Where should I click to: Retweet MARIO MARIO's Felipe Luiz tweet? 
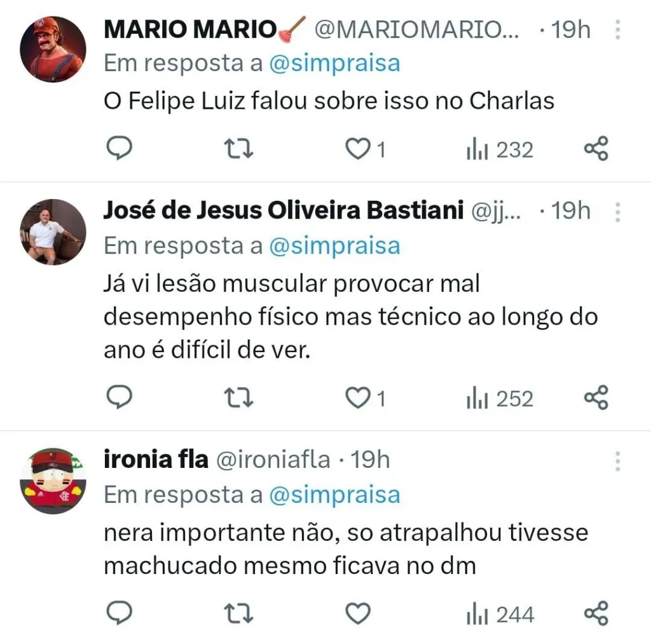[240, 149]
